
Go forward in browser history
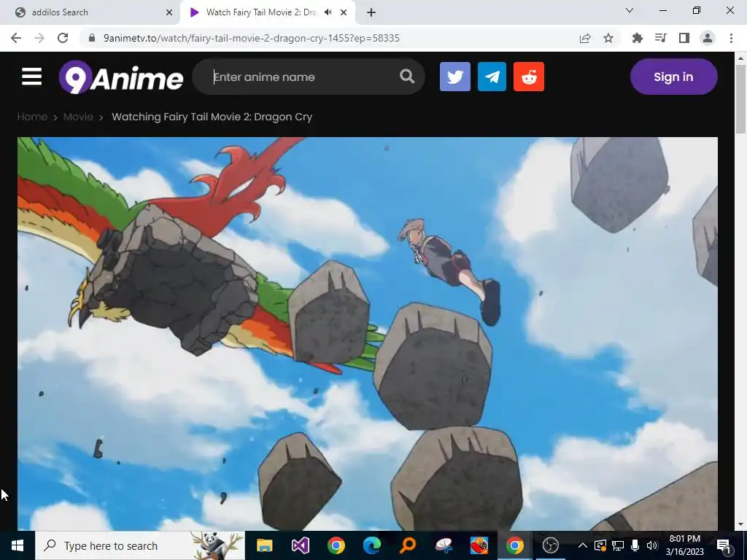39,38
